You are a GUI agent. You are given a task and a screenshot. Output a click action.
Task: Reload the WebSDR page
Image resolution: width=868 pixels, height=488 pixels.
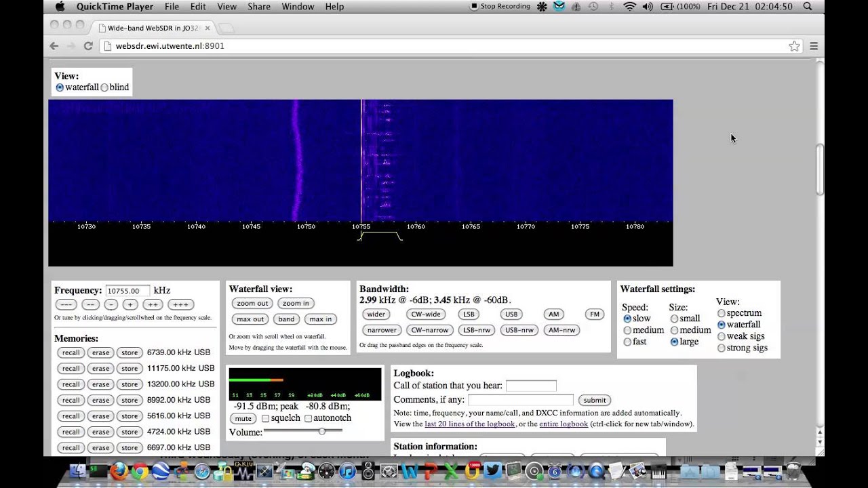[88, 46]
